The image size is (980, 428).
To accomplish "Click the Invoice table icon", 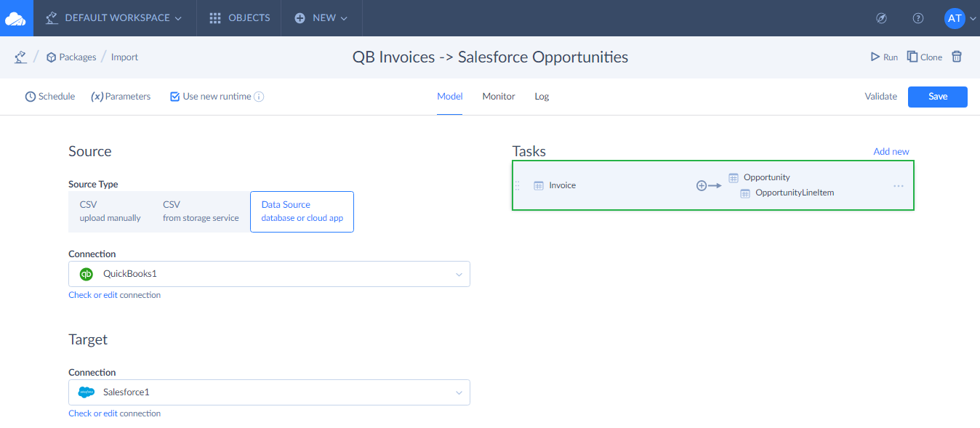I will [539, 185].
